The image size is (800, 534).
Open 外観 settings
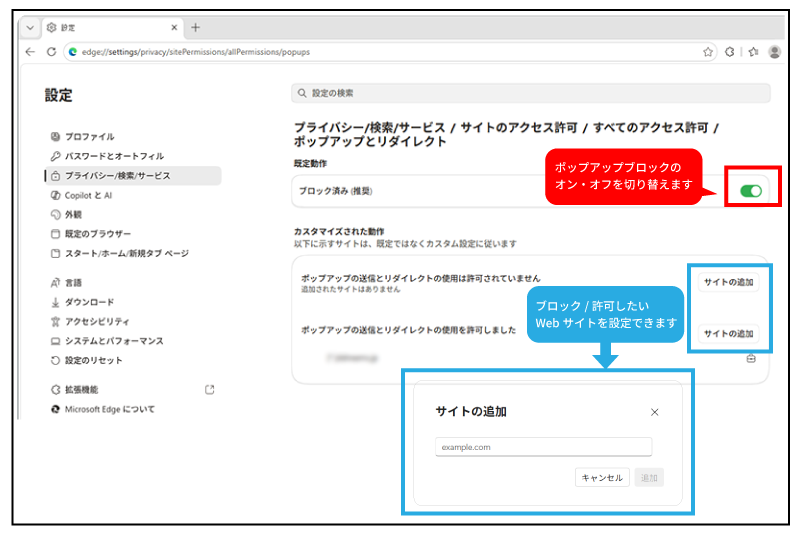click(133, 214)
